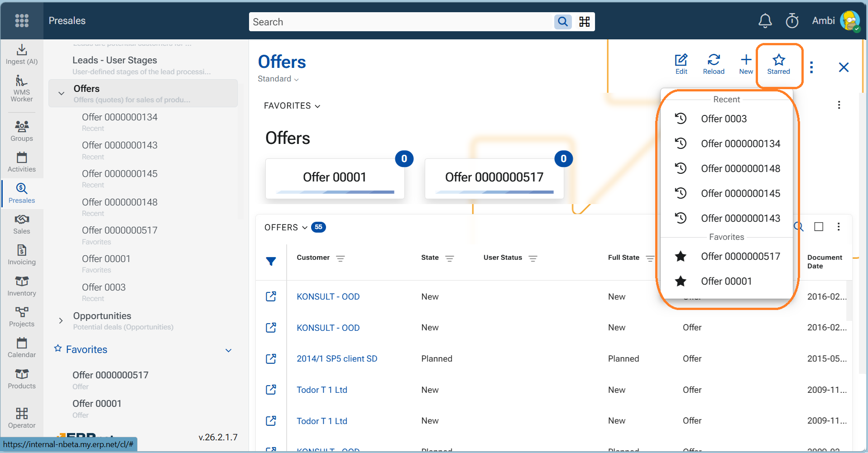Expand the Standard view dropdown
868x453 pixels.
(278, 79)
